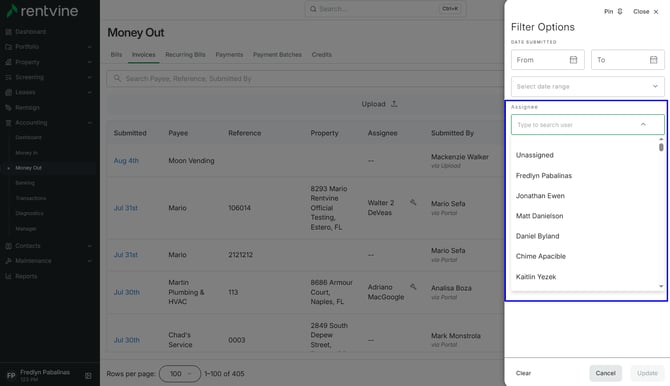
Task: Switch to the Payments tab
Action: 229,55
